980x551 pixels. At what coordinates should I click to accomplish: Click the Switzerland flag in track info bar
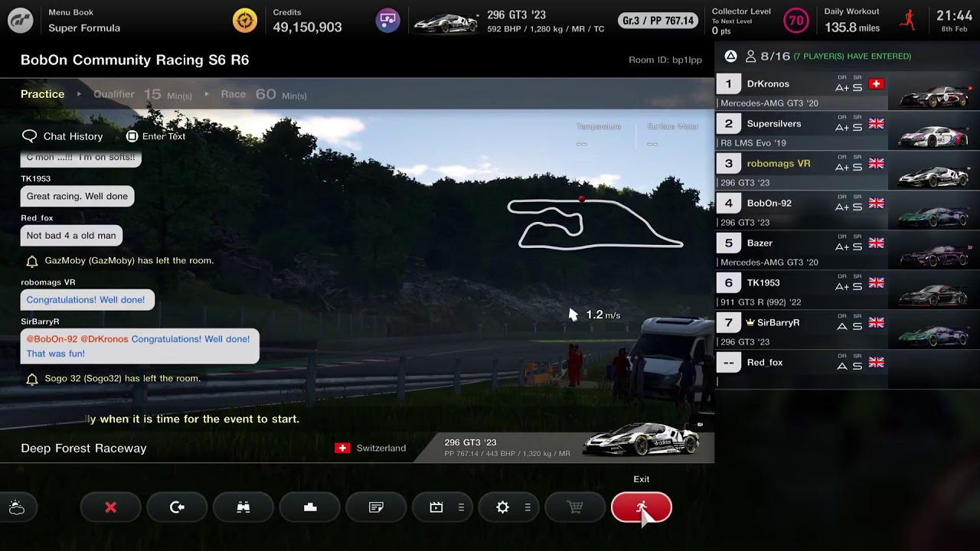[x=342, y=448]
